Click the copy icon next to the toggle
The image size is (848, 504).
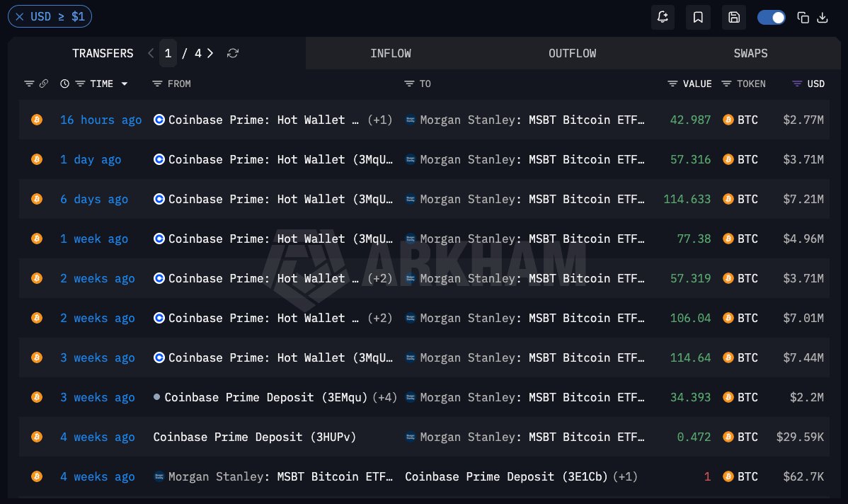tap(803, 17)
